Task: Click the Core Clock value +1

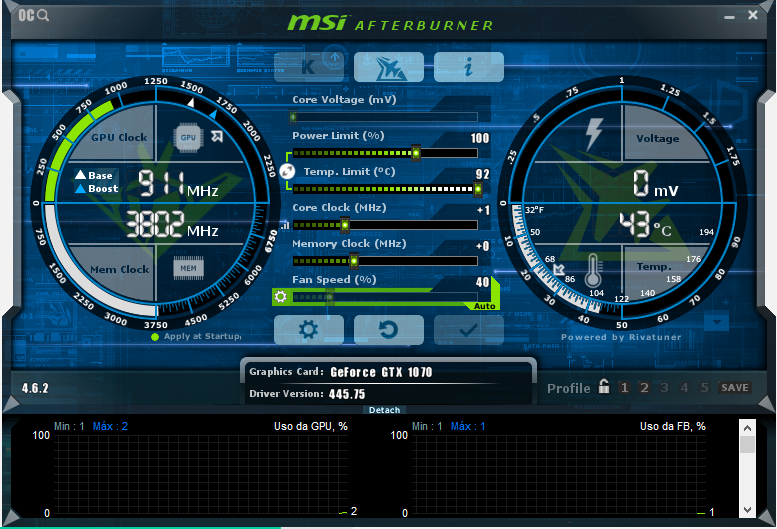Action: [483, 211]
